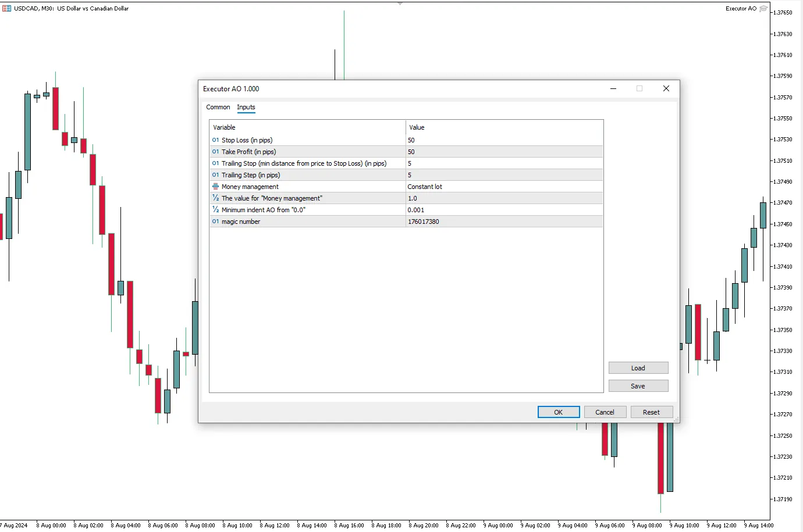
Task: Select the 'Trailing Step (in pips)' row label
Action: 250,175
